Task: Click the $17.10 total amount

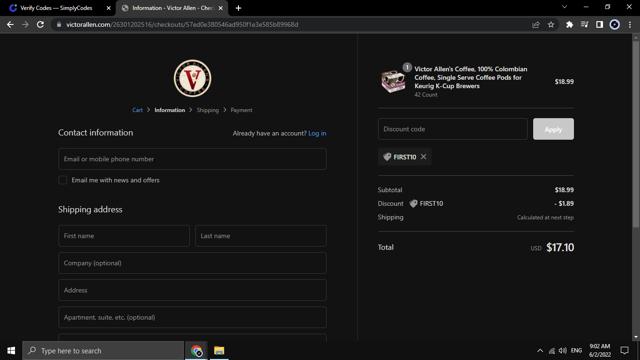Action: click(560, 247)
